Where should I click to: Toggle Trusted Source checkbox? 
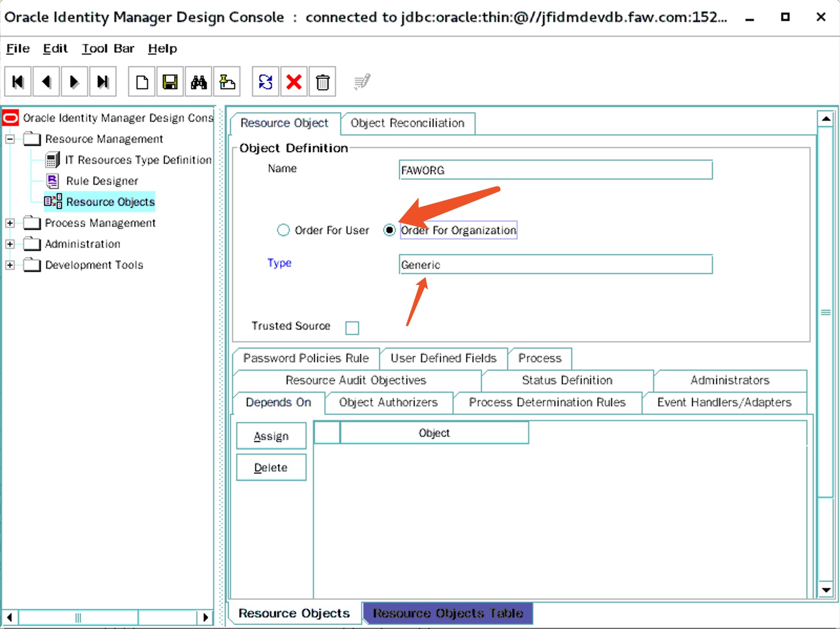tap(352, 328)
